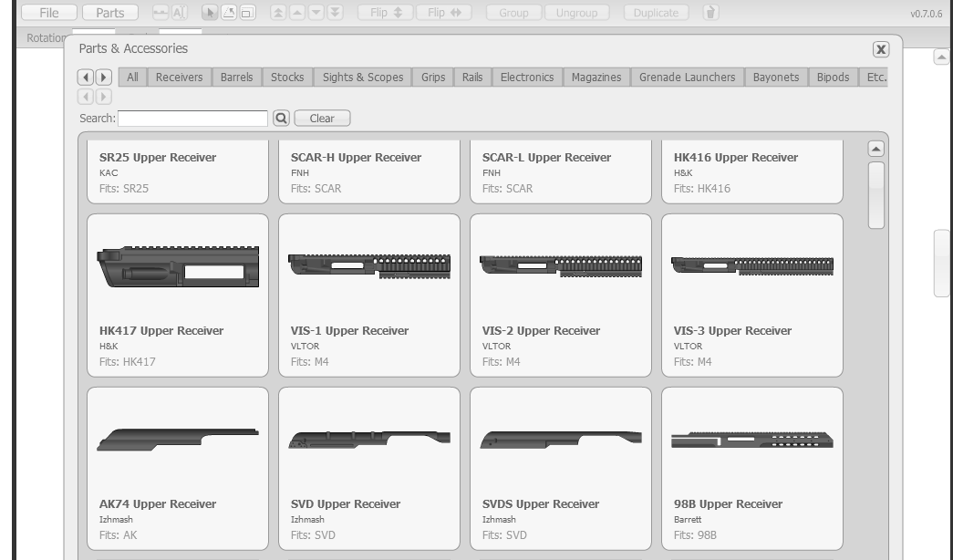953x560 pixels.
Task: Focus the Search input field
Action: (x=192, y=119)
